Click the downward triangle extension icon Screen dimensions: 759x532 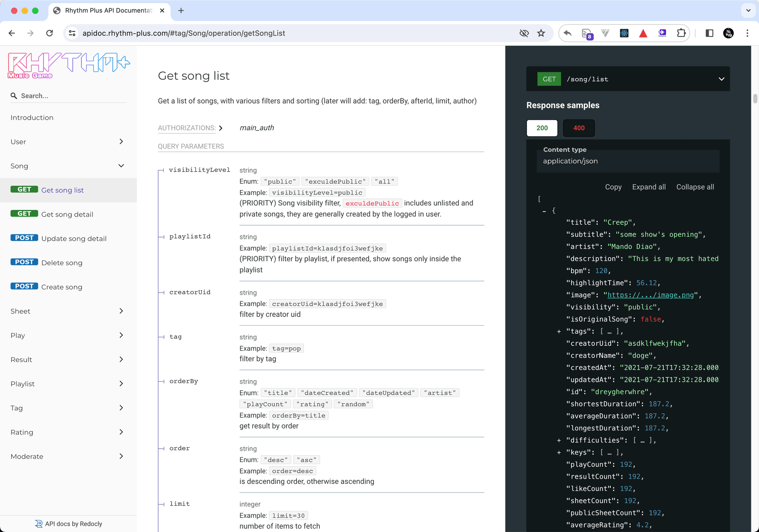(x=605, y=33)
